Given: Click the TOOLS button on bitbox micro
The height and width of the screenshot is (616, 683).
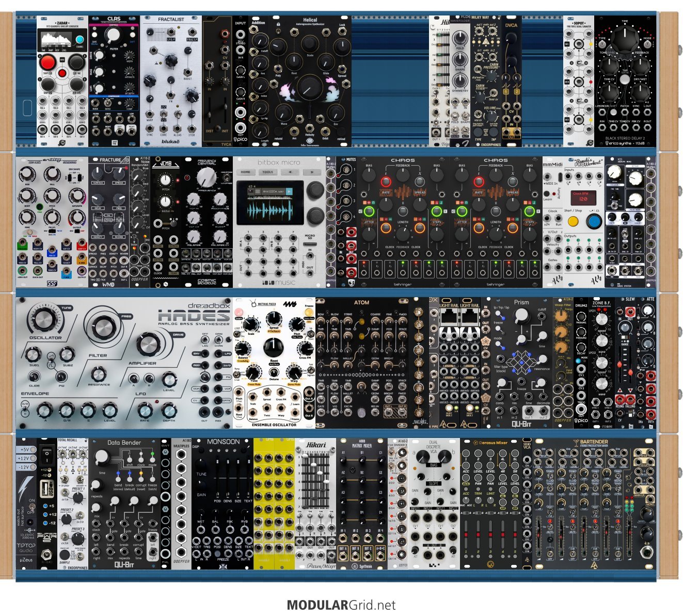Looking at the screenshot, I should (x=268, y=172).
